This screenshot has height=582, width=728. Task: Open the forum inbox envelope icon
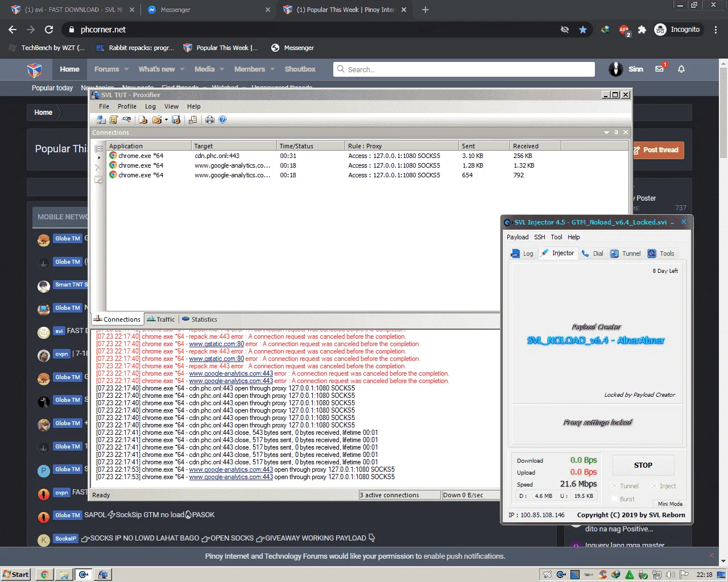[660, 69]
